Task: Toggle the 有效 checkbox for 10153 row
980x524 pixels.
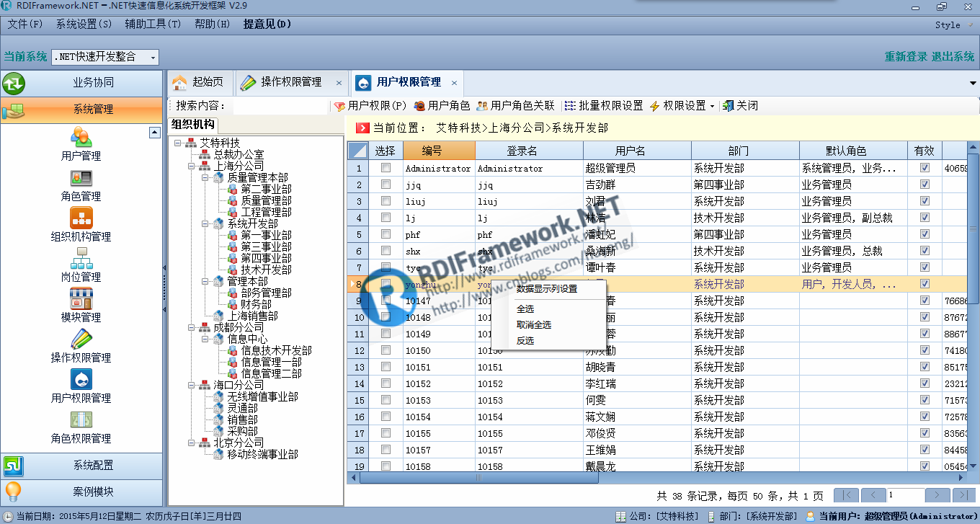Action: 925,400
